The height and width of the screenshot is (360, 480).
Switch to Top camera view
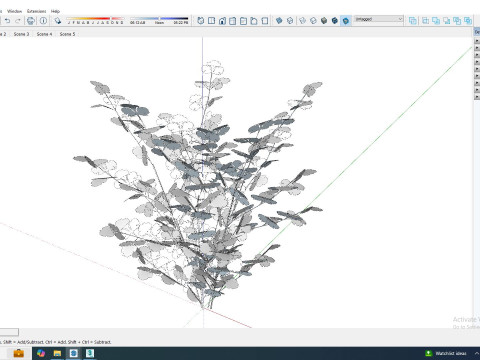[211, 21]
